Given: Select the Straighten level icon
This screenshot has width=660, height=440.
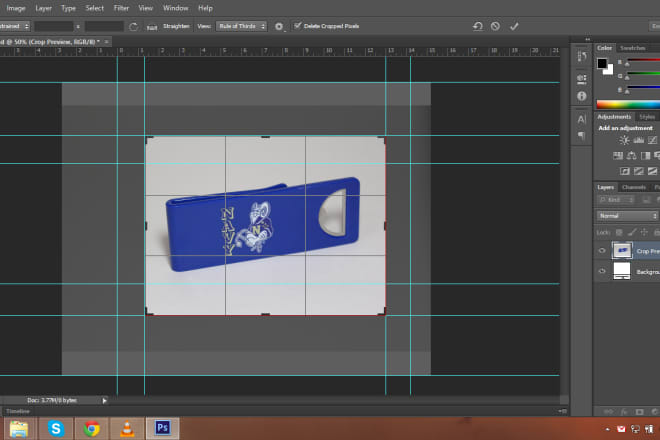Looking at the screenshot, I should point(152,27).
